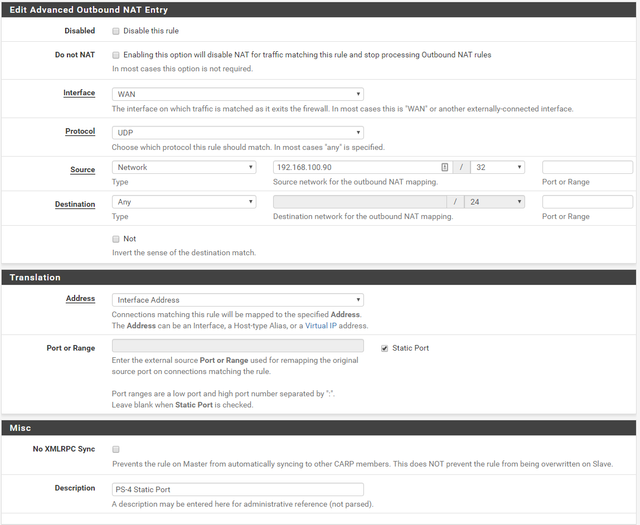The height and width of the screenshot is (525, 640).
Task: Toggle the No XMLRPC Sync checkbox
Action: [116, 449]
